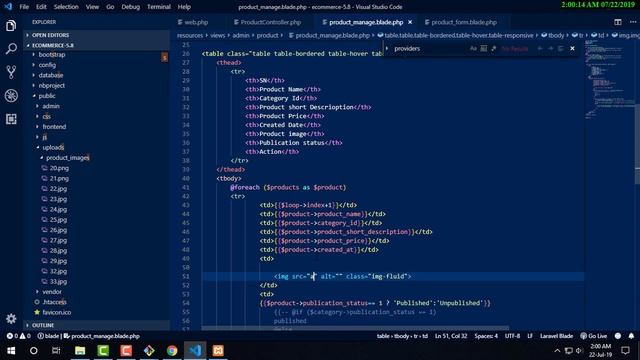Change file encoding UTF-8
The width and height of the screenshot is (640, 360).
pyautogui.click(x=512, y=336)
